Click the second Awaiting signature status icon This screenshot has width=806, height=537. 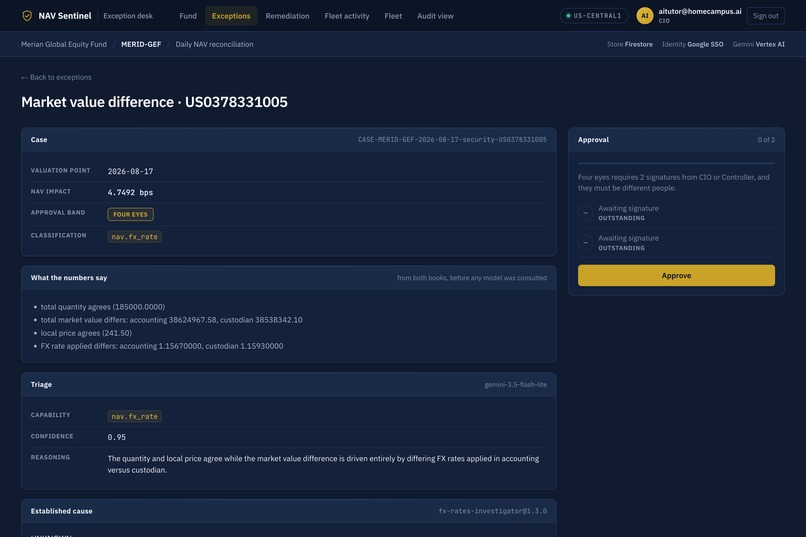585,243
